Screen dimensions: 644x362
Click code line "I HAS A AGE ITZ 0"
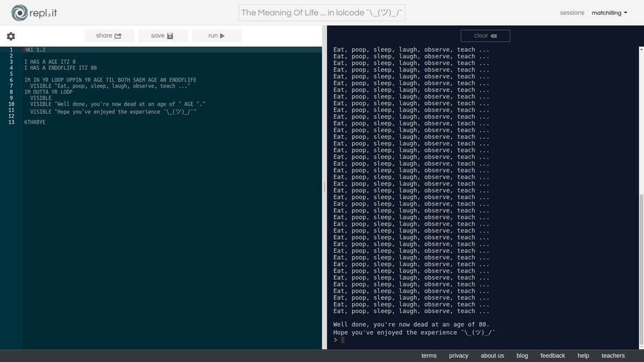click(50, 62)
